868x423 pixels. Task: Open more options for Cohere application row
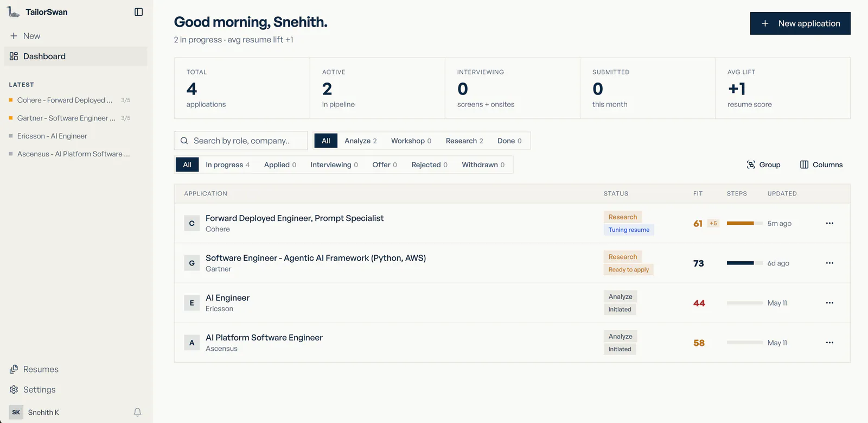coord(829,223)
